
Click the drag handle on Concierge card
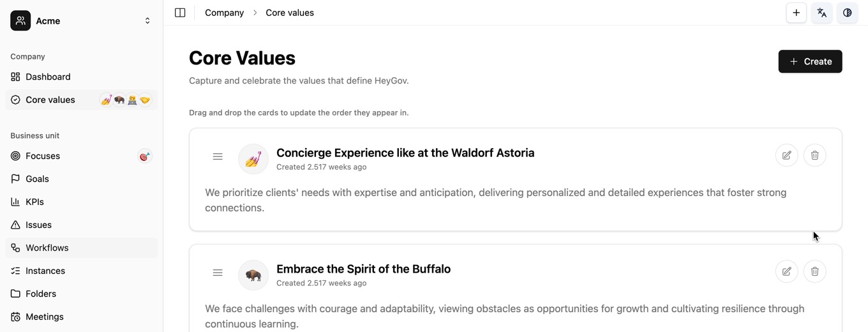pos(218,156)
